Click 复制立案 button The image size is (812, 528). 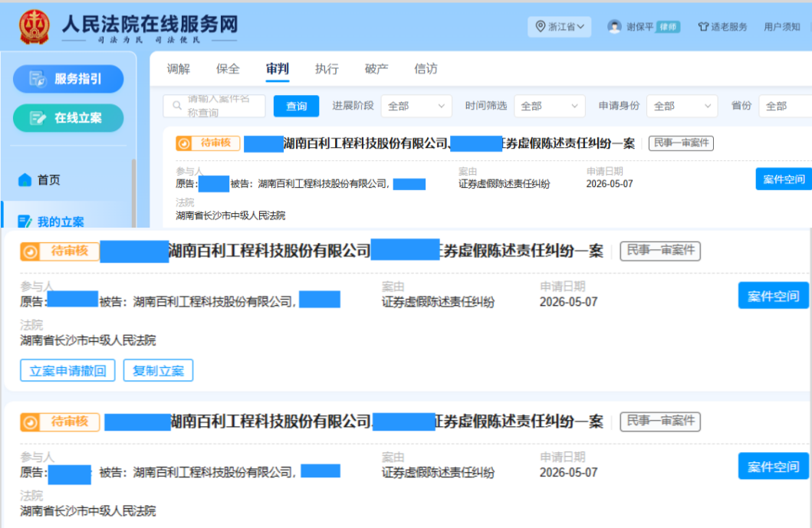(x=159, y=371)
